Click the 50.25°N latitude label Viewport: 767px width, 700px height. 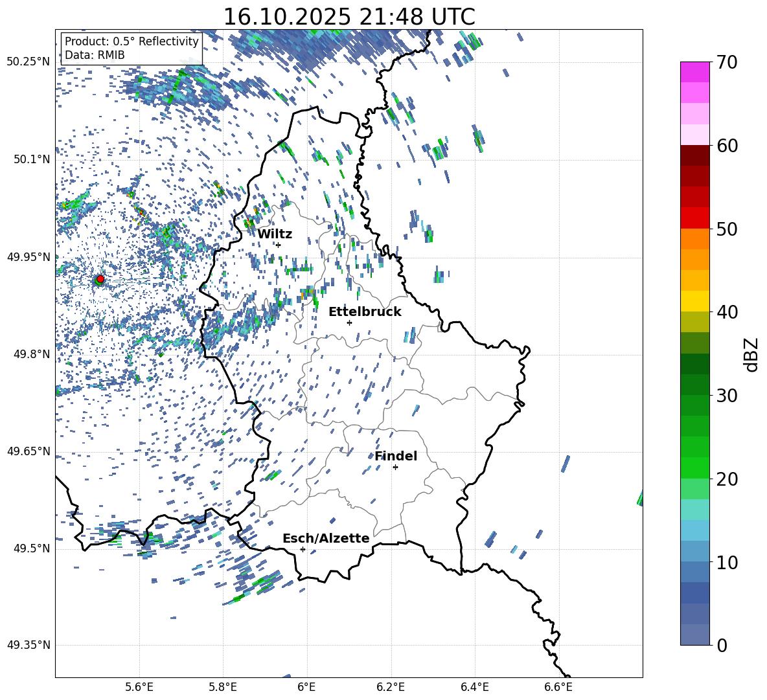[x=29, y=62]
